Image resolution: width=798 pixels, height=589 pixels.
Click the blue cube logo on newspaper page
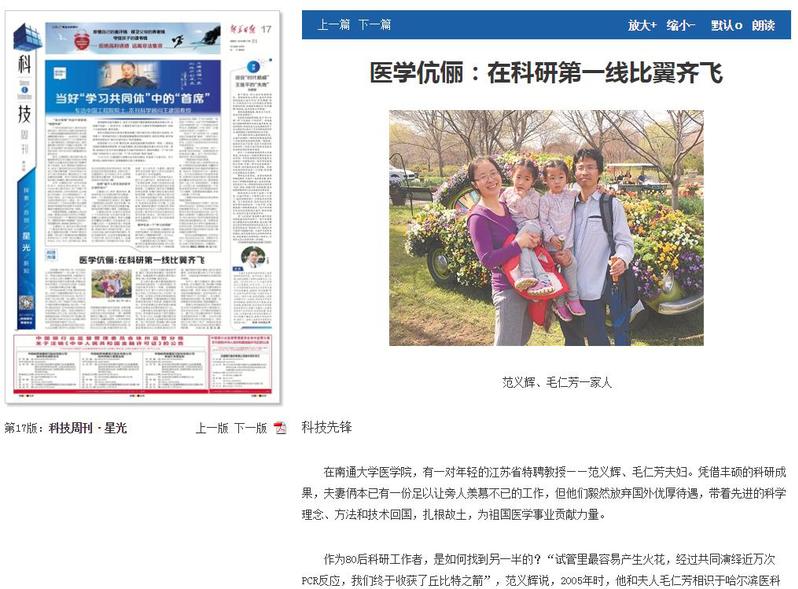[27, 37]
